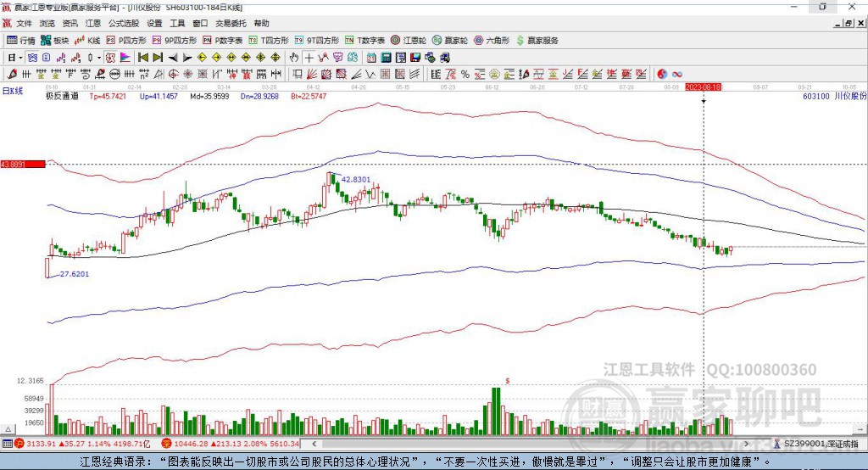The width and height of the screenshot is (868, 470).
Task: Select the percent % line tool
Action: (465, 74)
